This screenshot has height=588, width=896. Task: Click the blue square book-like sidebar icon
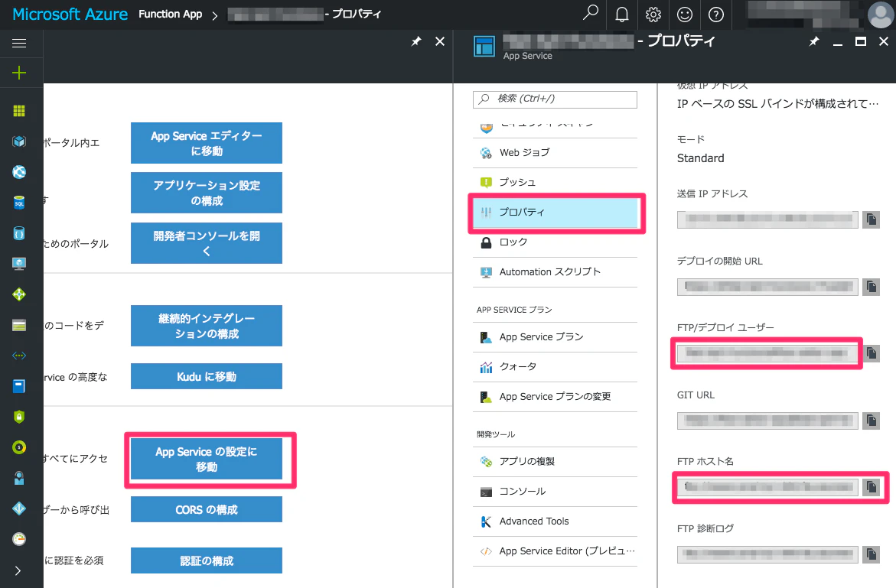click(19, 386)
